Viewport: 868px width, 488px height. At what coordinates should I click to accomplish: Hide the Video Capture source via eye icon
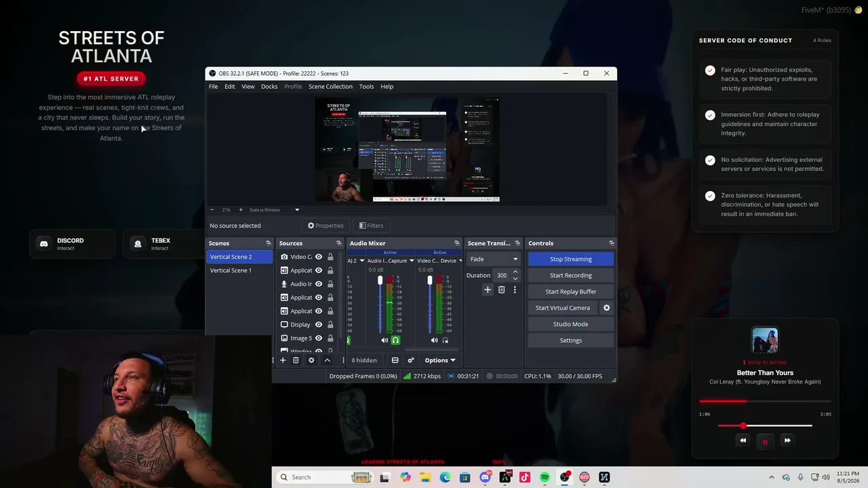[318, 257]
